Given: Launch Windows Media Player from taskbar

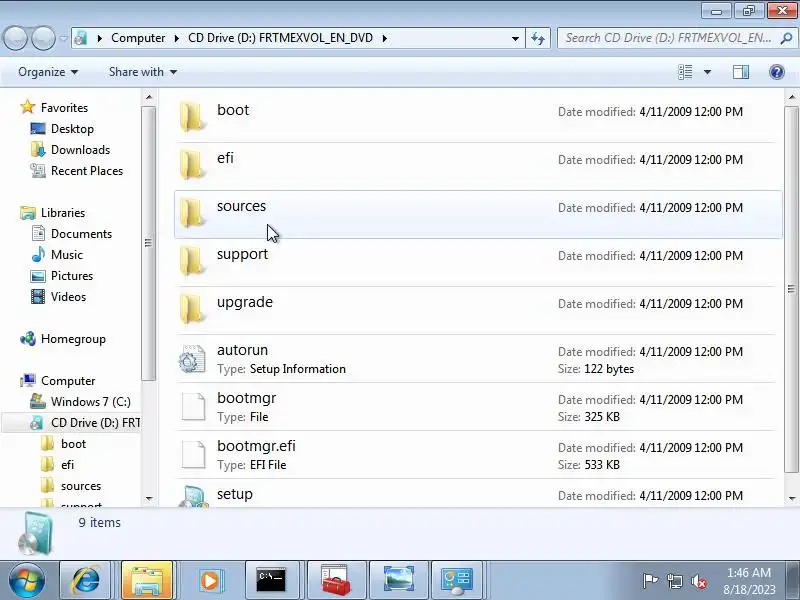Looking at the screenshot, I should (210, 580).
